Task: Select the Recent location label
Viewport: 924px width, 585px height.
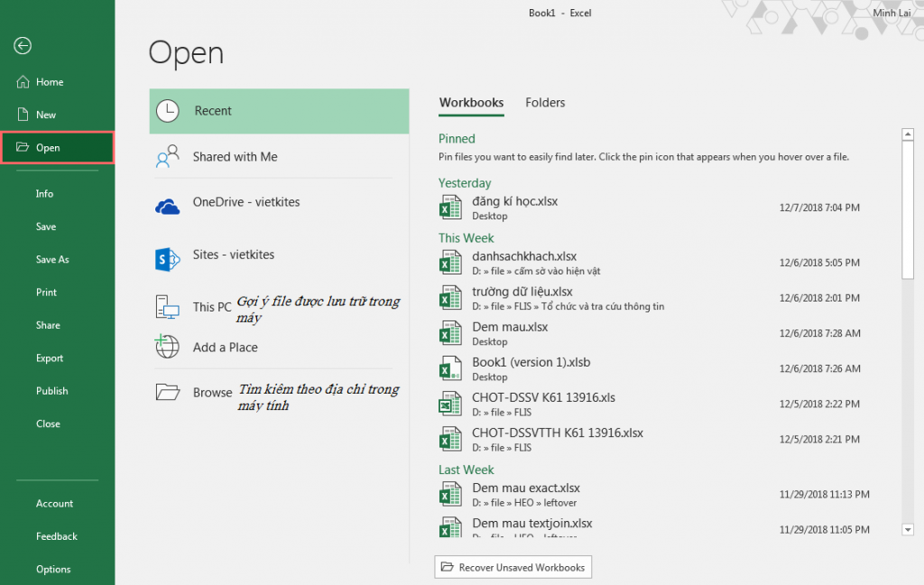Action: [213, 111]
